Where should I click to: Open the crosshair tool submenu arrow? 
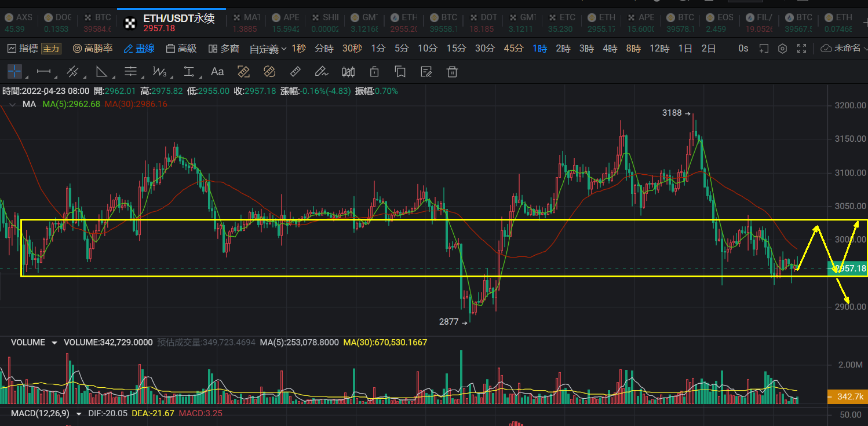(27, 77)
